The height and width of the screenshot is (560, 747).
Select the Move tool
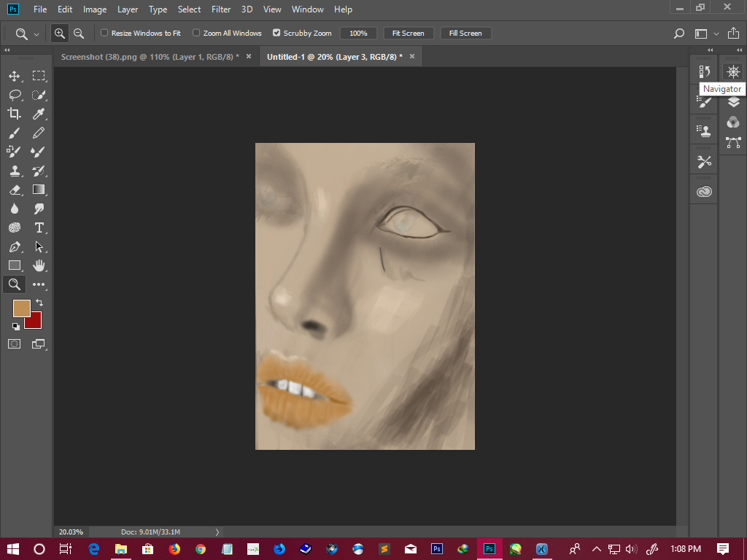click(14, 76)
